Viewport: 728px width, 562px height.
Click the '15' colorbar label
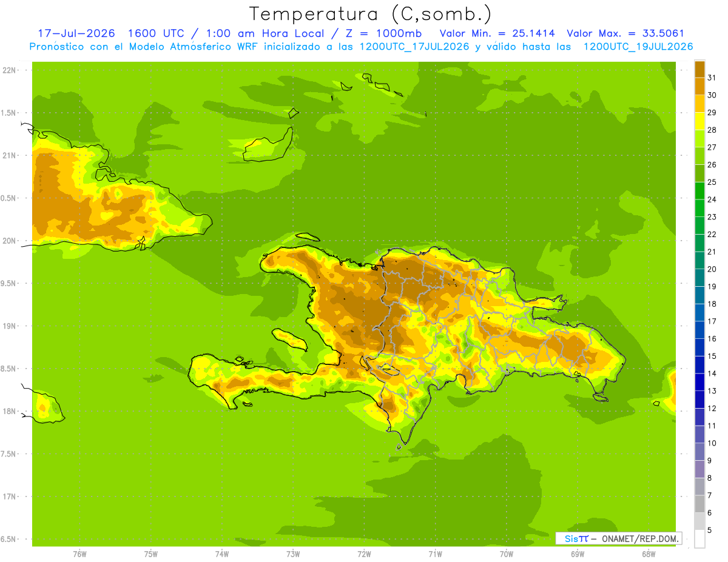tap(712, 356)
